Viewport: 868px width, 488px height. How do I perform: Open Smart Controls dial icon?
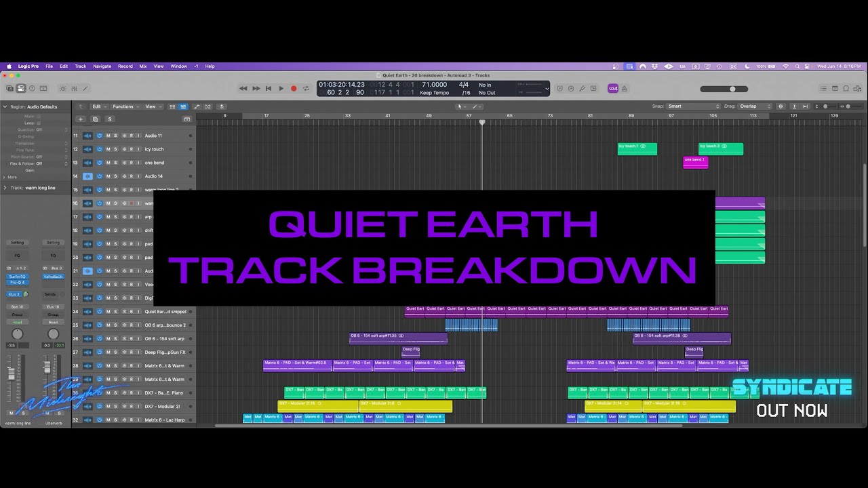tap(63, 88)
